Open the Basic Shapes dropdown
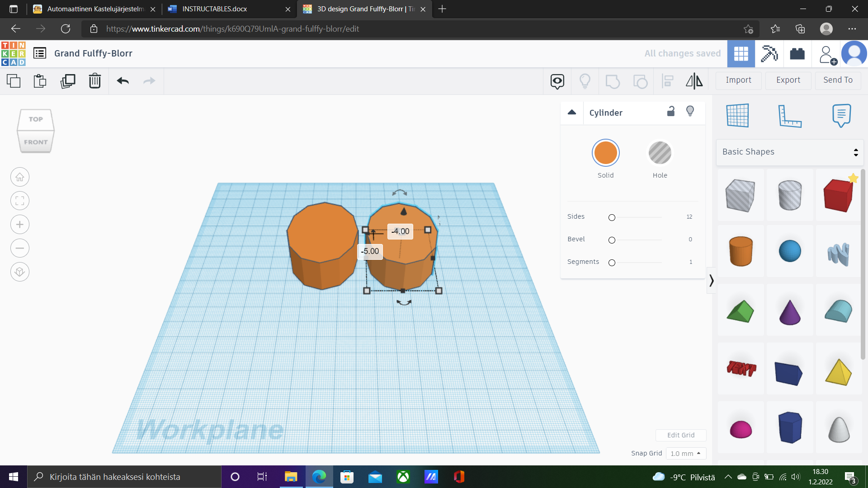Screen dimensions: 868x488 click(x=789, y=152)
